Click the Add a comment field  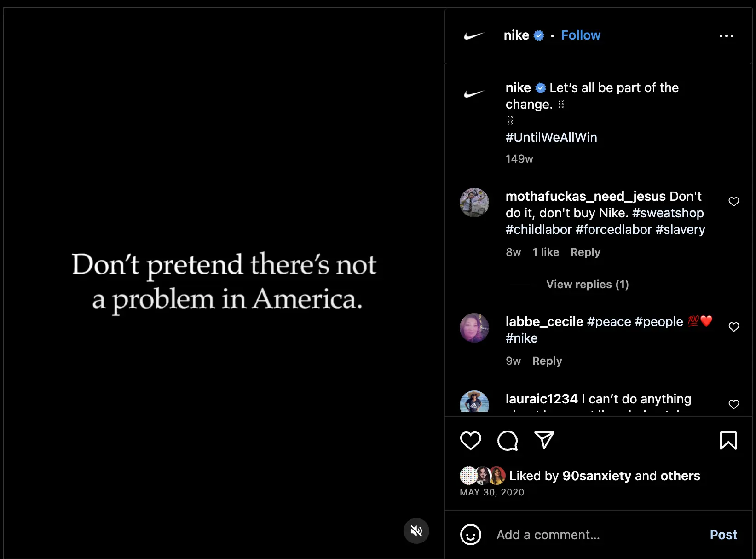548,535
